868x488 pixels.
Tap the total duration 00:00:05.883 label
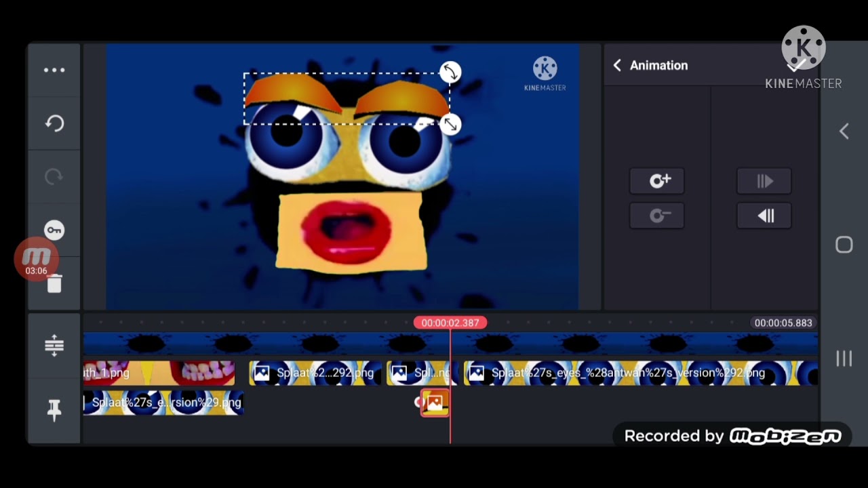pyautogui.click(x=783, y=323)
